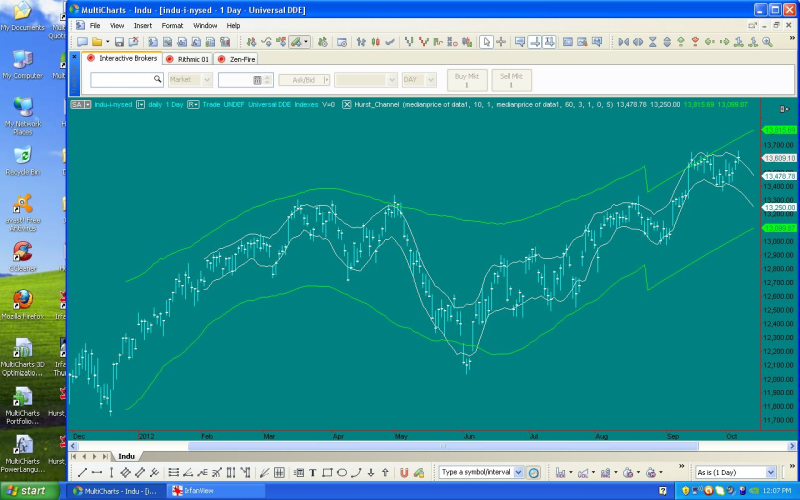
Task: Click the search magnifier in symbol field
Action: [x=157, y=79]
